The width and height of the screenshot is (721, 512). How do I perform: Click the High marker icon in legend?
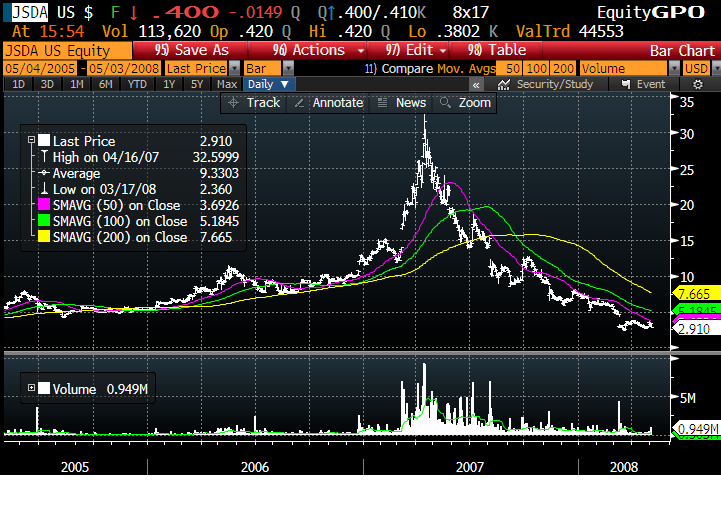[x=44, y=157]
